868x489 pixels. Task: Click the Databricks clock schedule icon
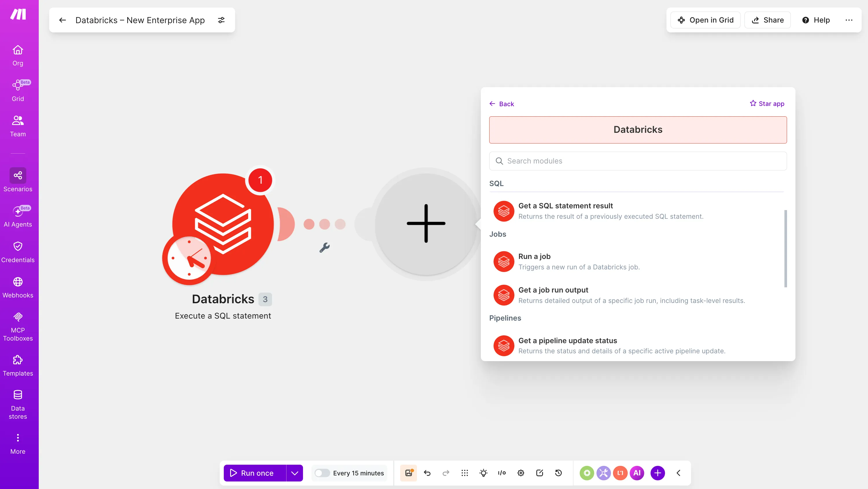tap(189, 258)
